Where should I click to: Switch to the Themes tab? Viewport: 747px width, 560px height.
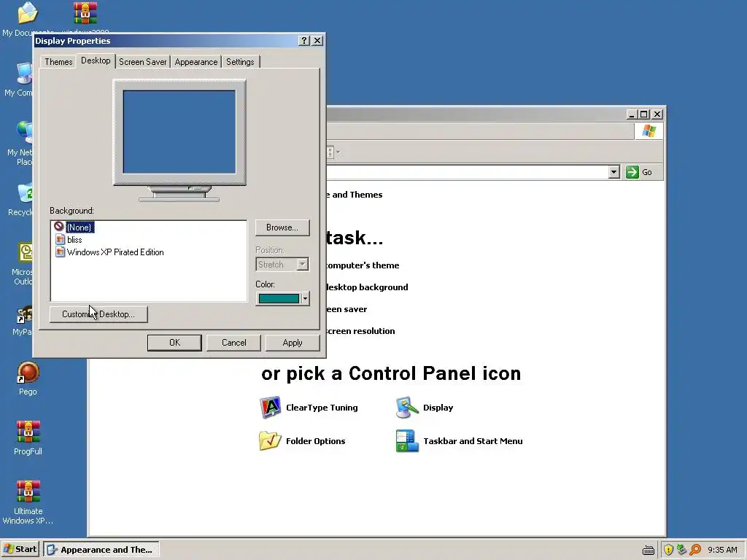[x=58, y=62]
